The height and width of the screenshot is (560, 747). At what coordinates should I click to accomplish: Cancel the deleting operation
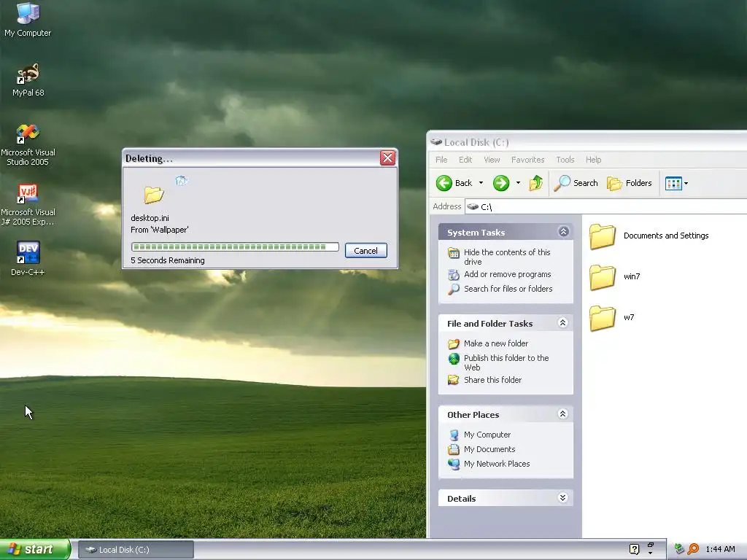(366, 251)
